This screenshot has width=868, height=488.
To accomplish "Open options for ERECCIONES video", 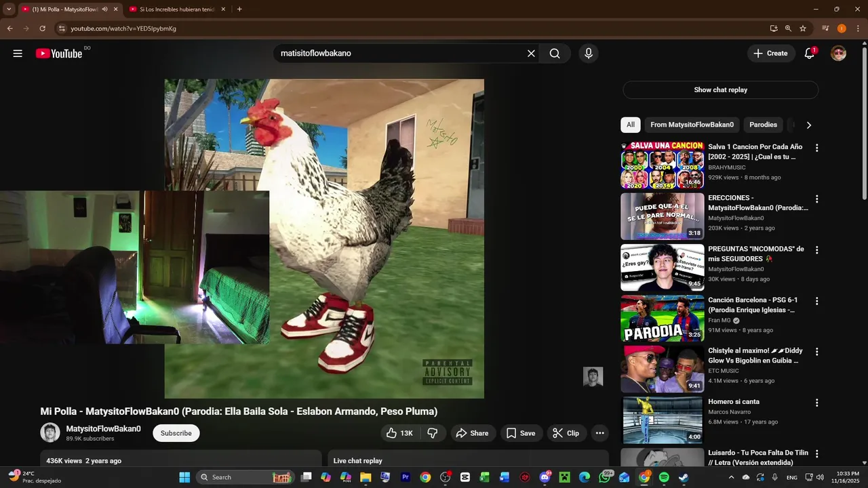I will pos(816,199).
